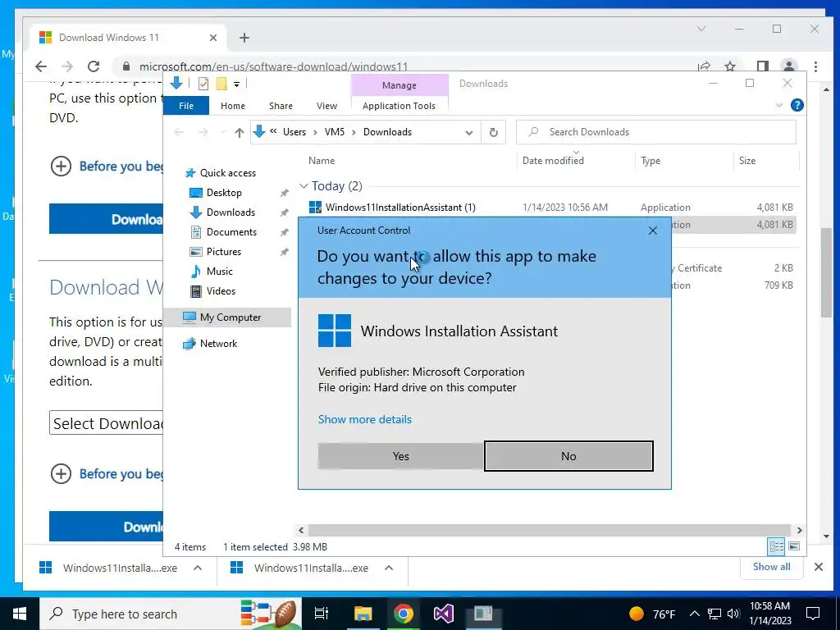Viewport: 840px width, 630px height.
Task: Switch to the View ribbon tab
Action: [x=326, y=106]
